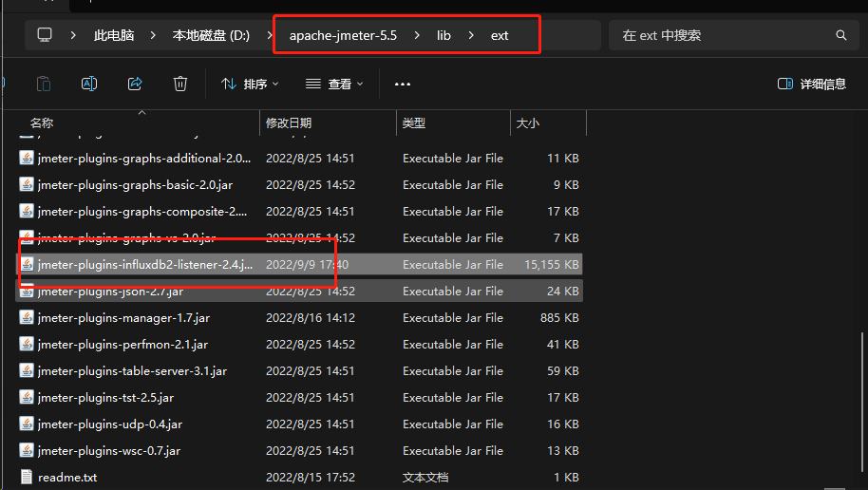Viewport: 868px width, 490px height.
Task: Select jmeter-plugins-udp-0.4.jar file
Action: (299, 424)
